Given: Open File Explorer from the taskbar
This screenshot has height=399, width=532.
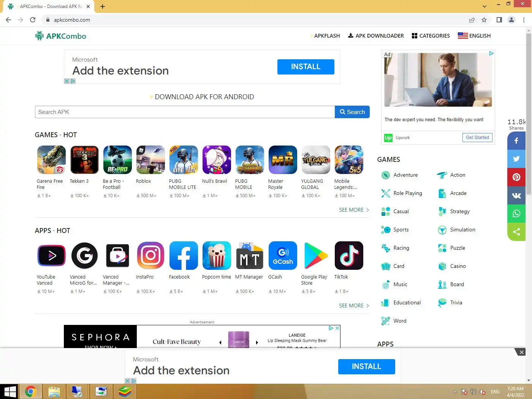Looking at the screenshot, I should [54, 391].
